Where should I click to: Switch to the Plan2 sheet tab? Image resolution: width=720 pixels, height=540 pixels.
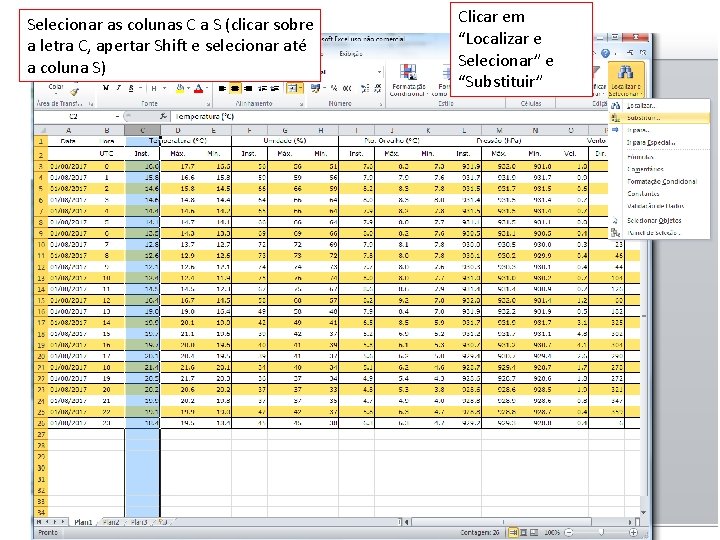[111, 522]
